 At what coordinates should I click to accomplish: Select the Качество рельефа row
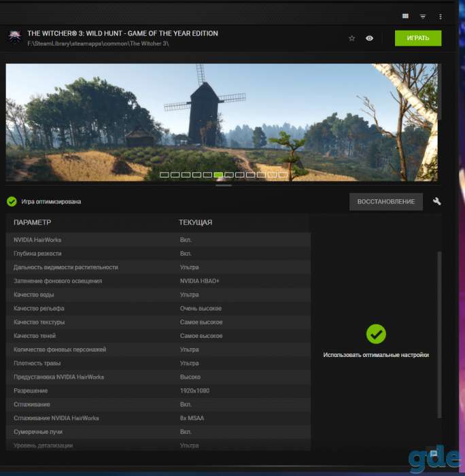pos(158,309)
